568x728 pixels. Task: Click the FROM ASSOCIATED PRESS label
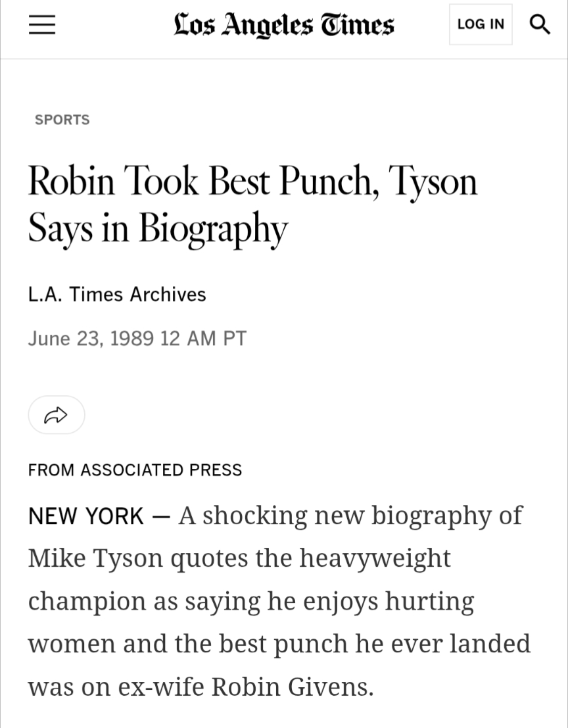point(135,470)
